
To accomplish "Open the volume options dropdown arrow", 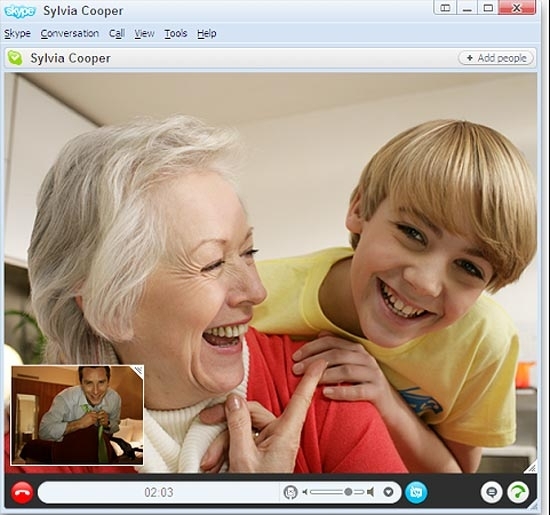I will [388, 492].
